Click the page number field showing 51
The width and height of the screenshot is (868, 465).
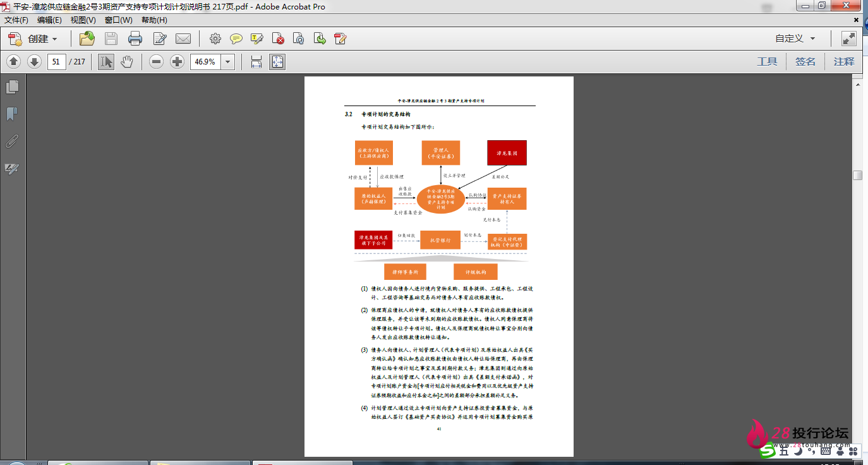point(57,62)
